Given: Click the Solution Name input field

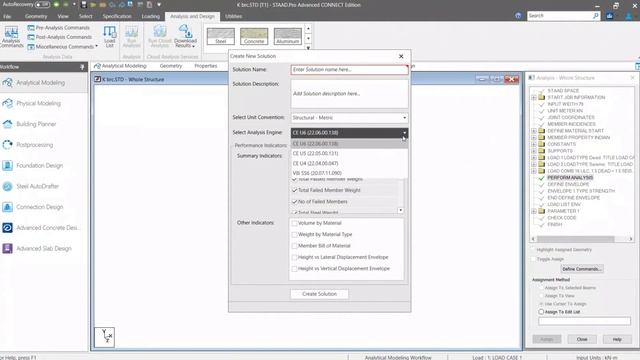Looking at the screenshot, I should 349,70.
